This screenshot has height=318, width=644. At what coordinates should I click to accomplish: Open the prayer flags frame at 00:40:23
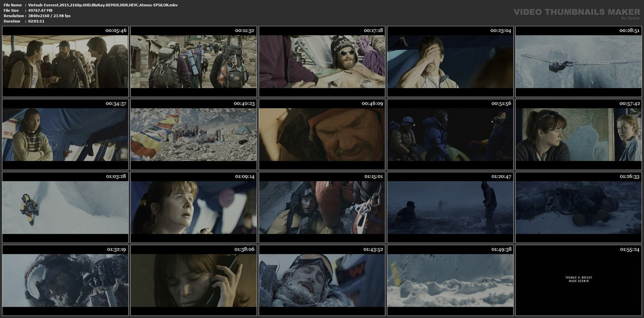pos(194,134)
